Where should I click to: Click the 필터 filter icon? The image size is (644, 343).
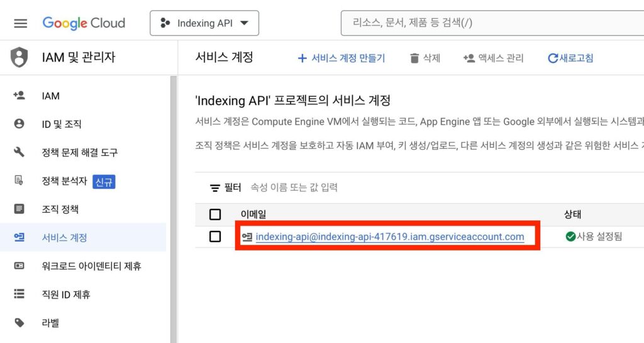click(215, 188)
